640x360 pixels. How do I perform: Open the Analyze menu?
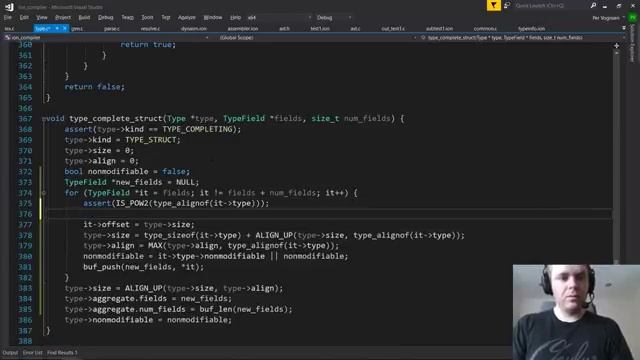tap(187, 18)
